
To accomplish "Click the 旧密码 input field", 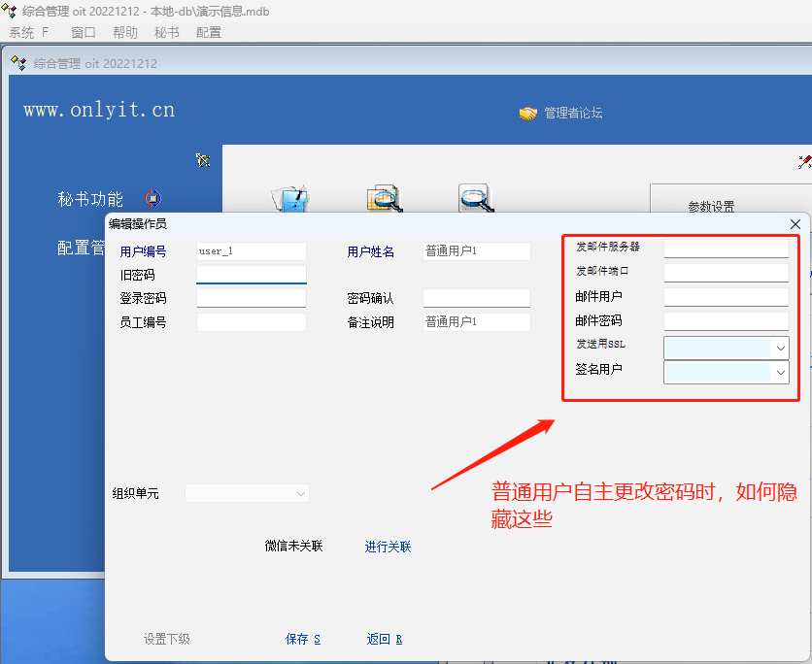I will (x=251, y=275).
